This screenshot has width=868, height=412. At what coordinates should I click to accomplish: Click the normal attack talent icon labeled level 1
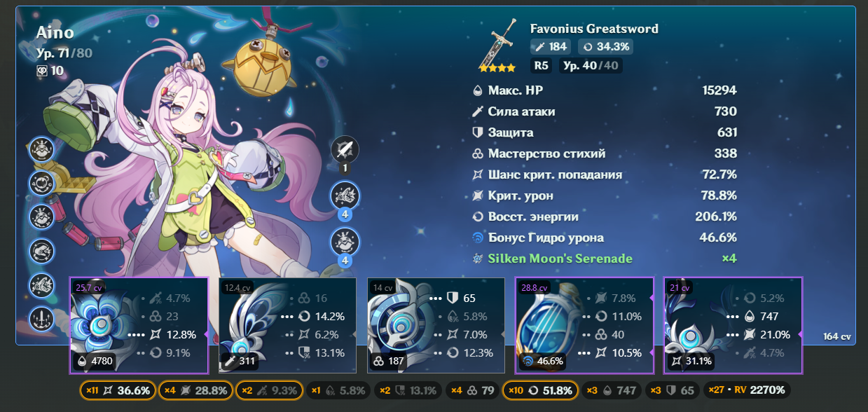(345, 149)
